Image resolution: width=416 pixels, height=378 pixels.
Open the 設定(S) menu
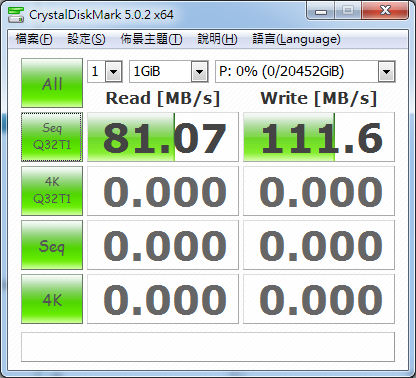coord(86,39)
